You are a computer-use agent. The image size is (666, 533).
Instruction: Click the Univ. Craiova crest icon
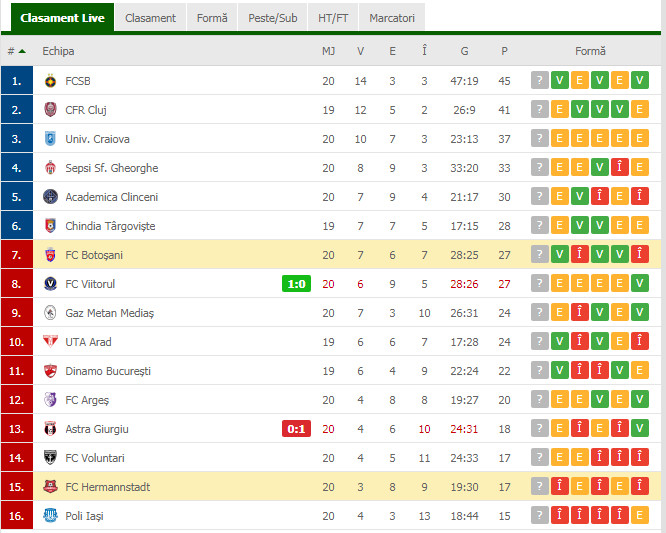[50, 138]
